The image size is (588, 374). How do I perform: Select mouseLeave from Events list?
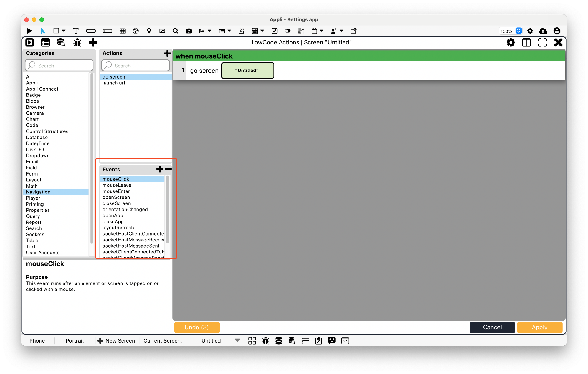[117, 185]
